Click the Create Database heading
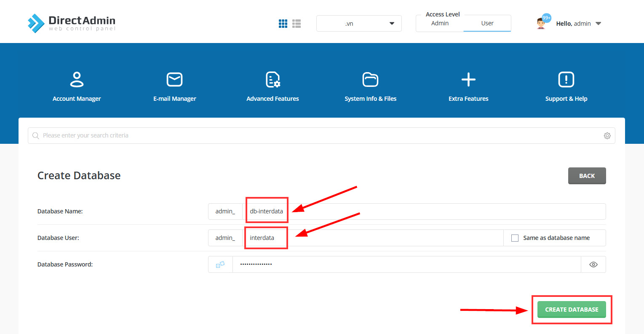The height and width of the screenshot is (334, 644). pyautogui.click(x=79, y=175)
